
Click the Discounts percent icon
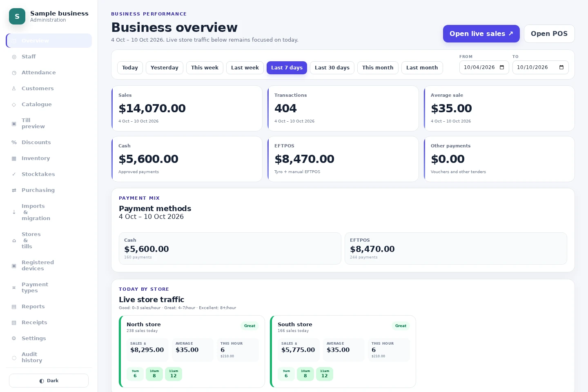point(14,143)
